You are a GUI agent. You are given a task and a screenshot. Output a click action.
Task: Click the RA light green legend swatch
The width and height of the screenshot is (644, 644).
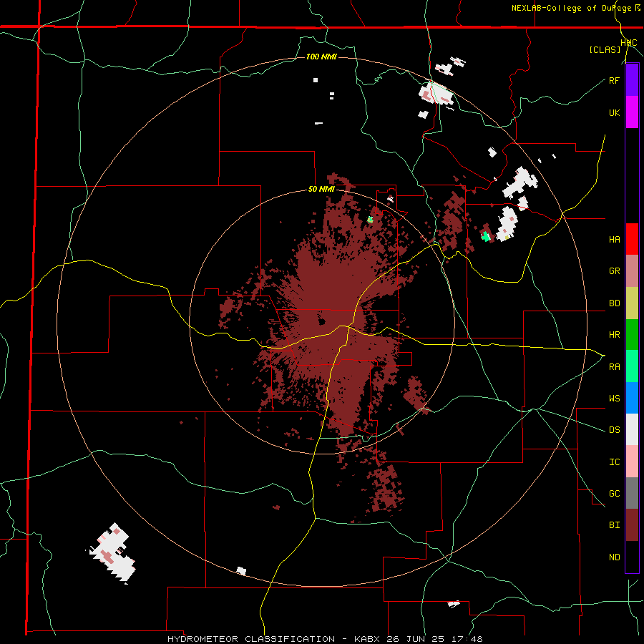pos(632,366)
